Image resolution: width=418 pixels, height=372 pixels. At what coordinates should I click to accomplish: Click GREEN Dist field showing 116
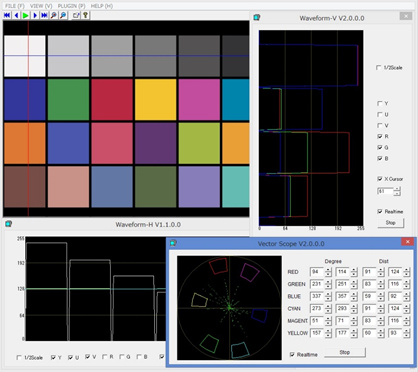(395, 284)
